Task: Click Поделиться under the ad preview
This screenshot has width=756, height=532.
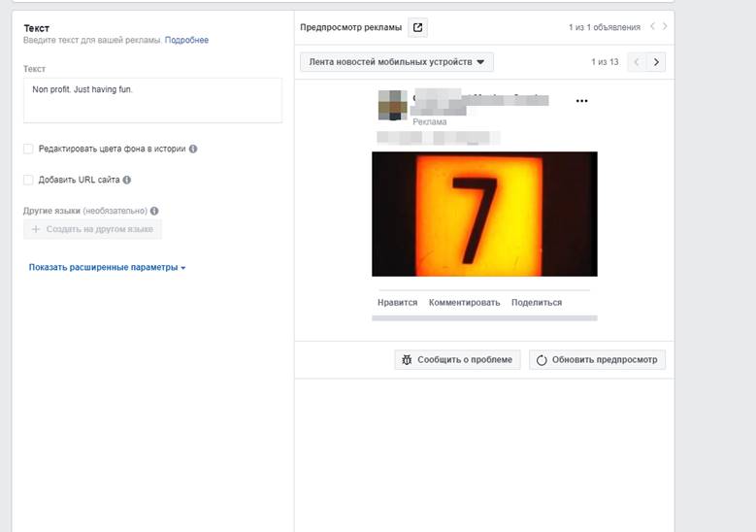Action: click(x=537, y=302)
